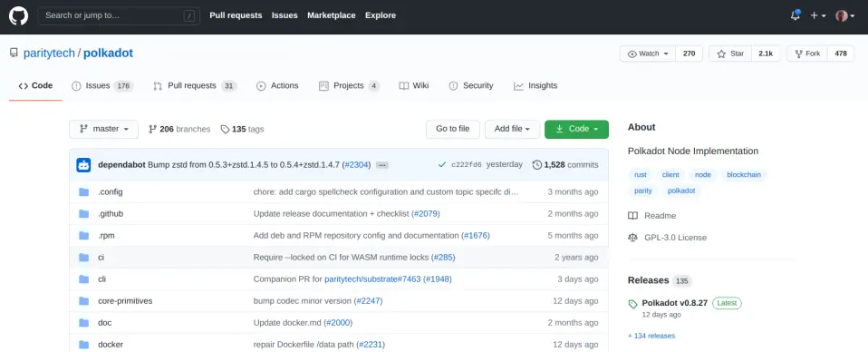Open the polkadot repository name link
The height and width of the screenshot is (352, 868).
(x=109, y=54)
